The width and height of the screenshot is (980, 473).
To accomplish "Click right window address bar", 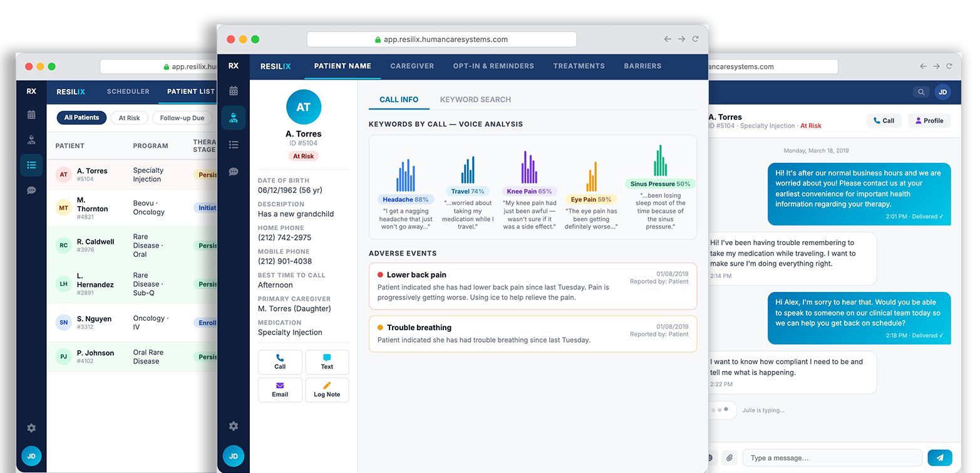I will (772, 66).
